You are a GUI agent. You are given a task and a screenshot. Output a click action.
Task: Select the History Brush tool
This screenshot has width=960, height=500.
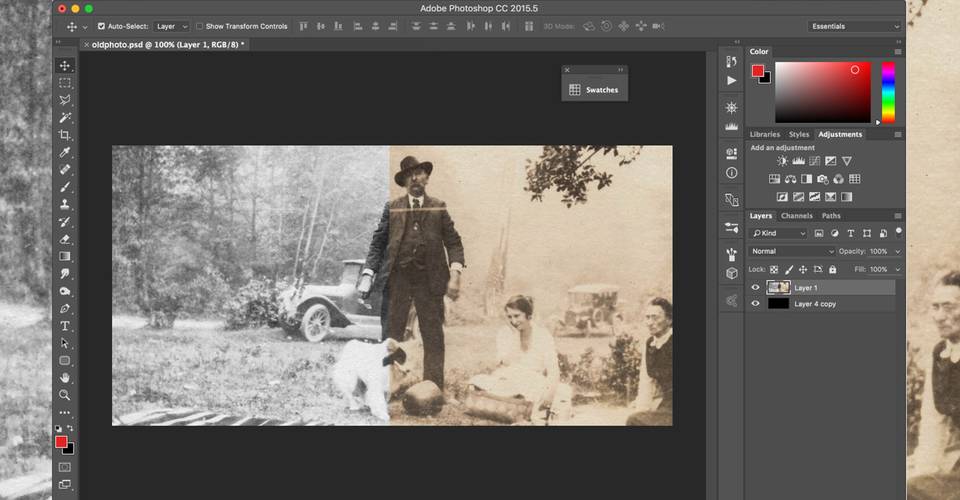click(x=65, y=222)
